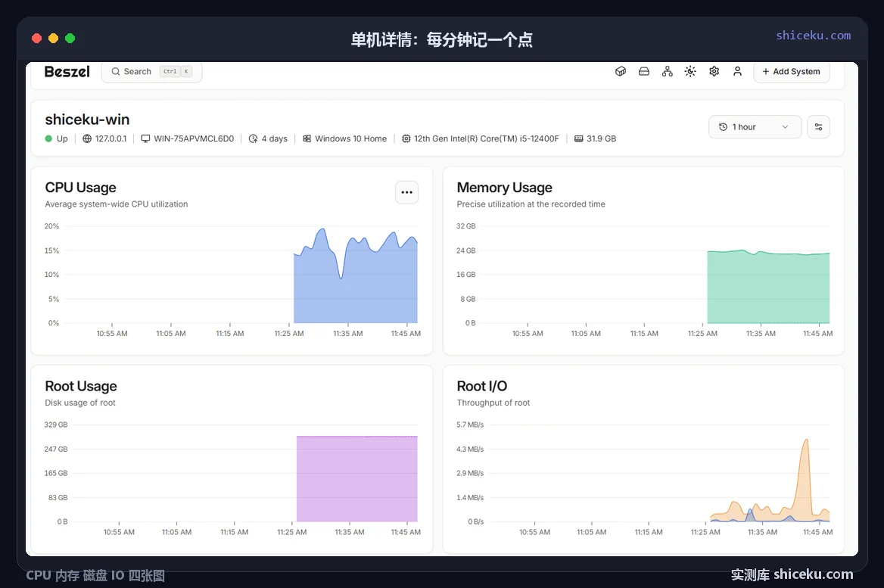Screen dimensions: 884x588
Task: Open the network systems icon in header
Action: pyautogui.click(x=668, y=72)
